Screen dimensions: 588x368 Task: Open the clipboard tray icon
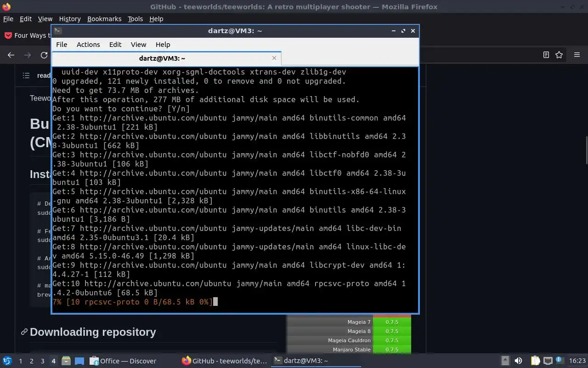[x=535, y=361]
